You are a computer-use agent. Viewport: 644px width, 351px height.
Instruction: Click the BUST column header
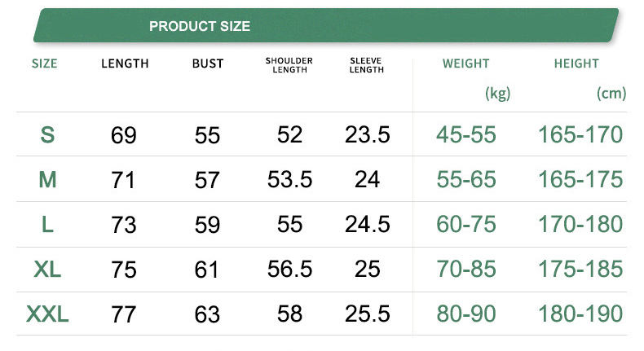[x=208, y=64]
